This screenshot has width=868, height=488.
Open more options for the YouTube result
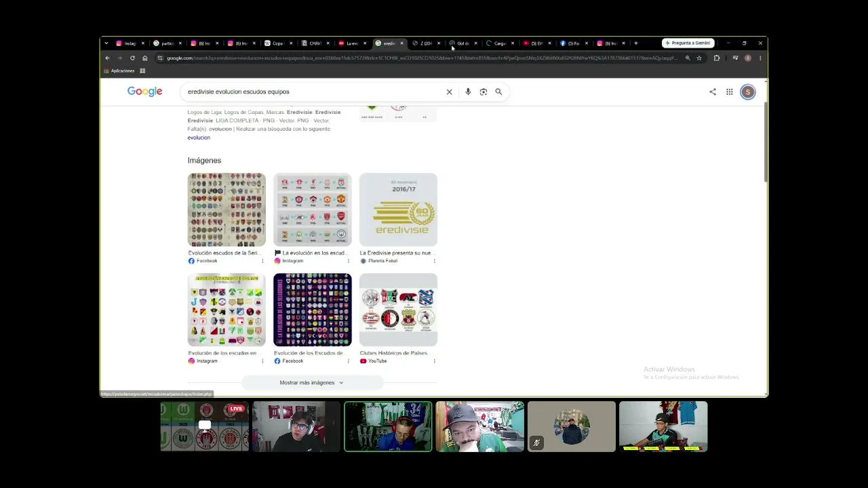point(434,361)
